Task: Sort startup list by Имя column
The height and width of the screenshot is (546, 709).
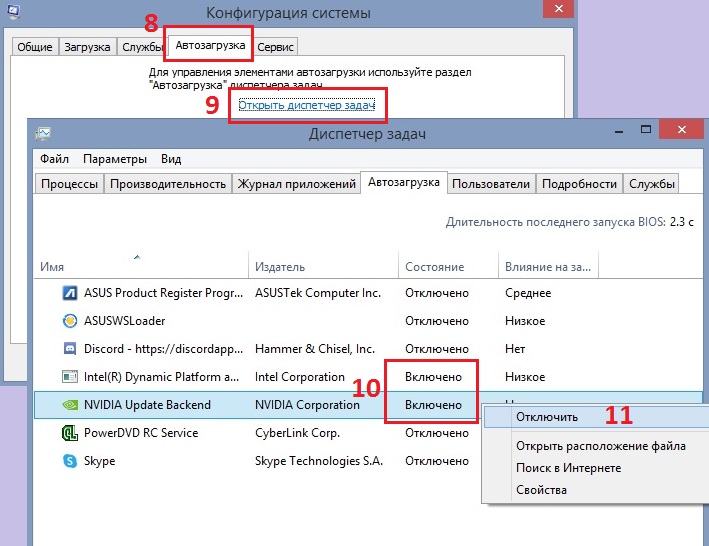Action: coord(141,267)
